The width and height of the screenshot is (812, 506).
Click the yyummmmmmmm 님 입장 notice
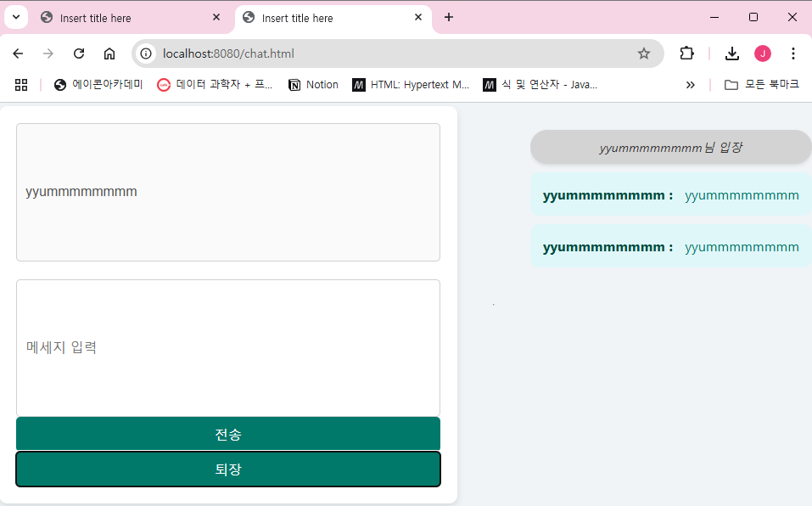click(670, 148)
